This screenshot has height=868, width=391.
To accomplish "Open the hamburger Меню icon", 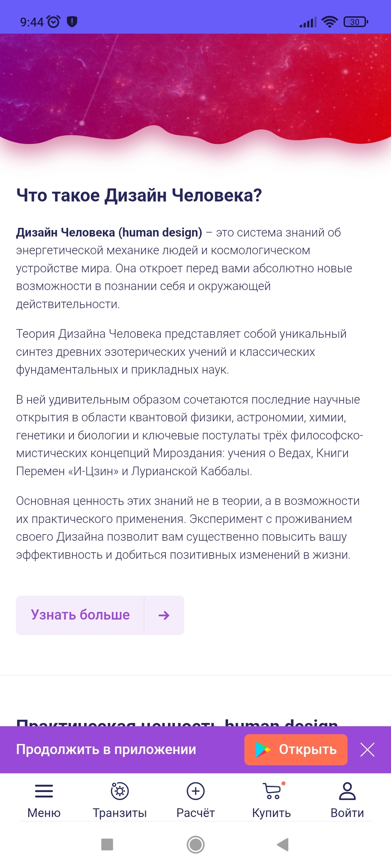I will click(44, 791).
